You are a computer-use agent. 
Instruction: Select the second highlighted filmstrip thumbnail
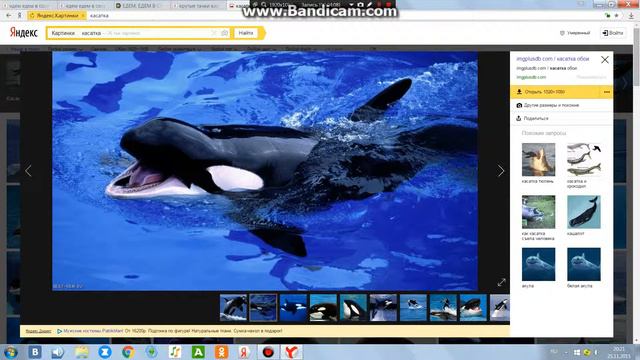point(263,308)
